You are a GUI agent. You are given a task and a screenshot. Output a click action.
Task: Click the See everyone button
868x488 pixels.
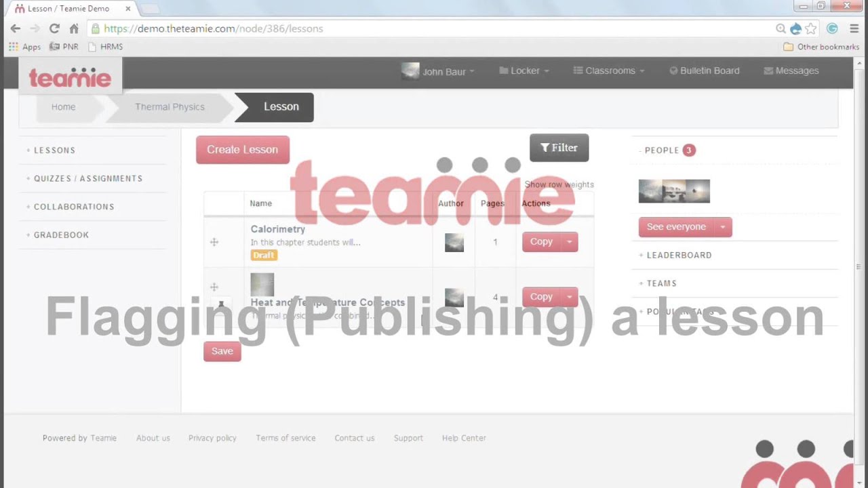coord(676,227)
